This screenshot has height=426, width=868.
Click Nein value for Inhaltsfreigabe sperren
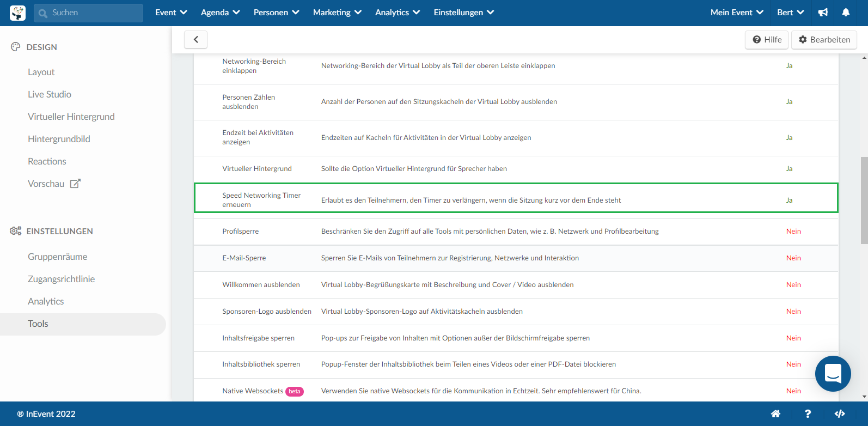coord(793,338)
